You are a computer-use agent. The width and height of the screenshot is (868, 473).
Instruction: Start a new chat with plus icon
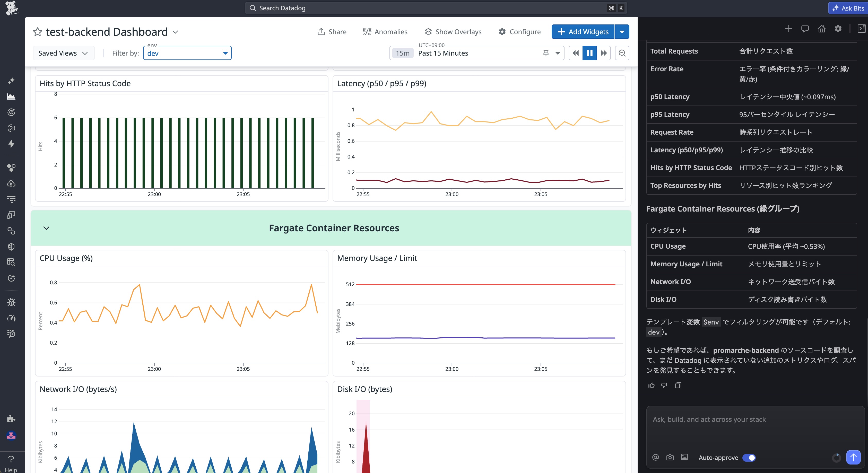click(788, 29)
